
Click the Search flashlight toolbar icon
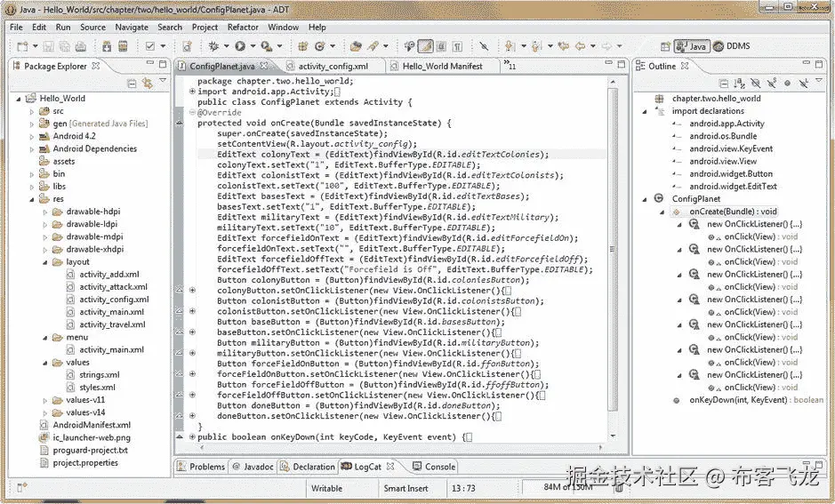373,46
